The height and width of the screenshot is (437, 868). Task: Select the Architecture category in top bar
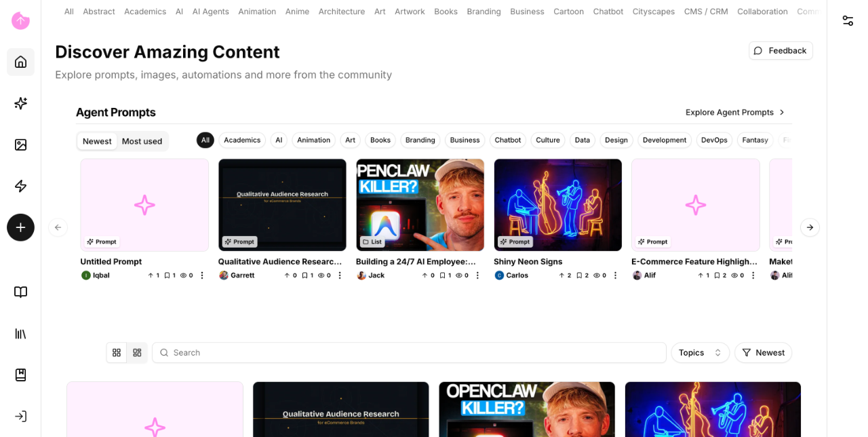tap(342, 12)
